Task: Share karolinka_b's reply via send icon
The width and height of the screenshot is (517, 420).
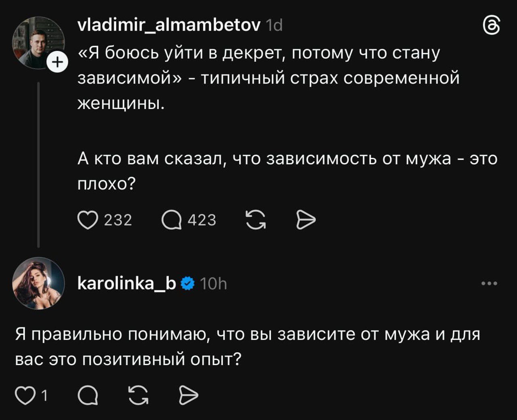Action: pyautogui.click(x=188, y=396)
